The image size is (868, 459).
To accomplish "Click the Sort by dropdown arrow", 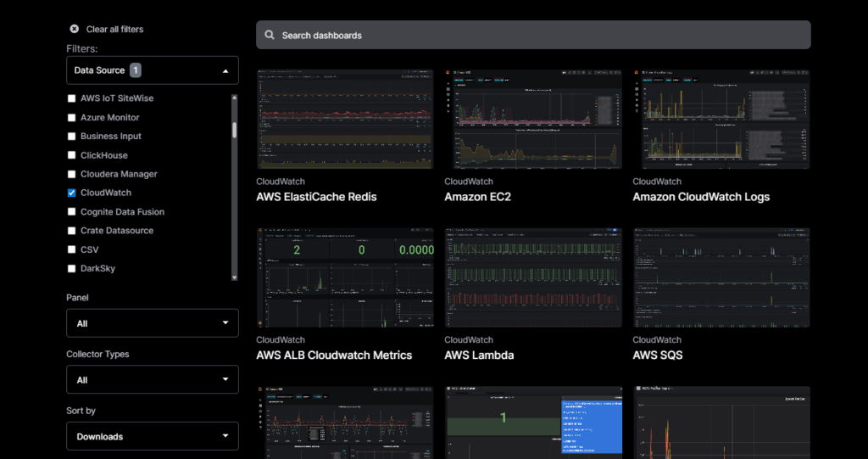I will [x=225, y=436].
